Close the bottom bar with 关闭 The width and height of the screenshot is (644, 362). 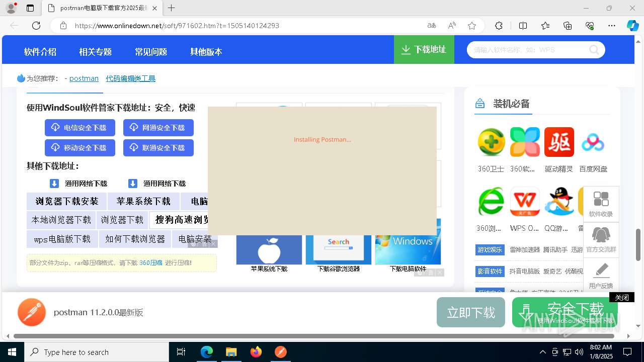[622, 298]
